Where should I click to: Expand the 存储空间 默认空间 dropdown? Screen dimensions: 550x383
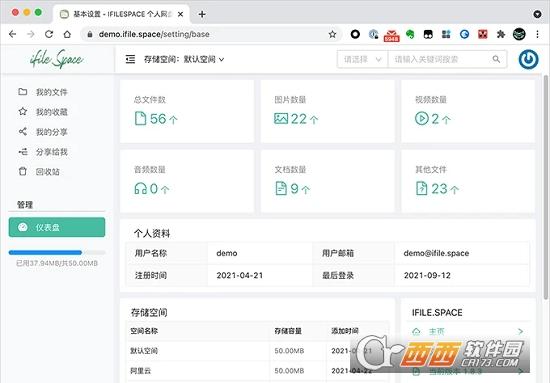[x=184, y=59]
